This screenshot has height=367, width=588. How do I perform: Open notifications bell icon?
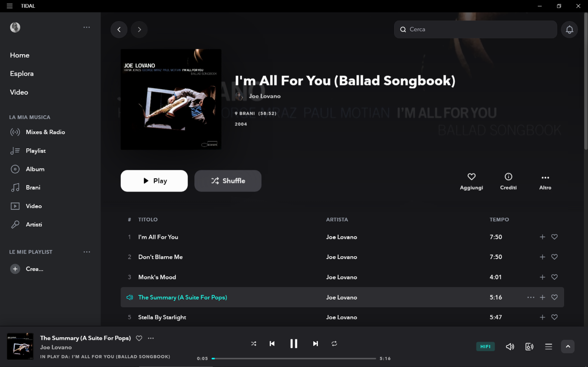click(x=569, y=29)
